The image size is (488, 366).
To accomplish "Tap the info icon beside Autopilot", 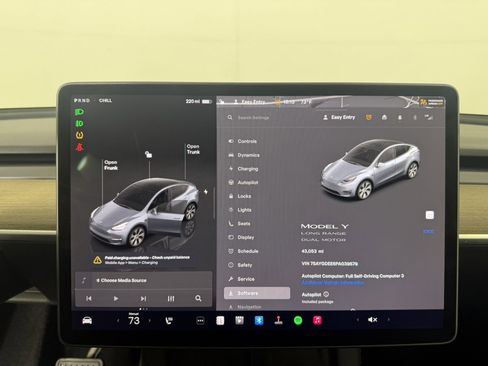I will pyautogui.click(x=326, y=294).
